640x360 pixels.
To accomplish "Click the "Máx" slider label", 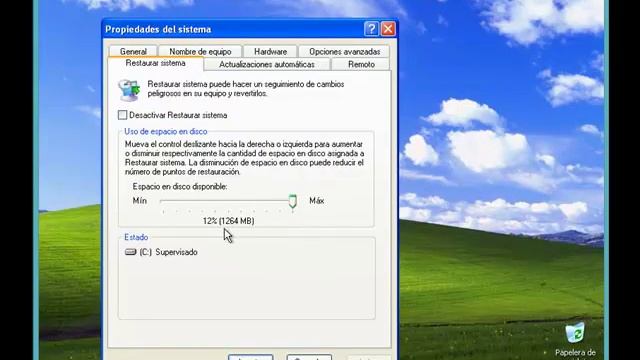I will (317, 201).
